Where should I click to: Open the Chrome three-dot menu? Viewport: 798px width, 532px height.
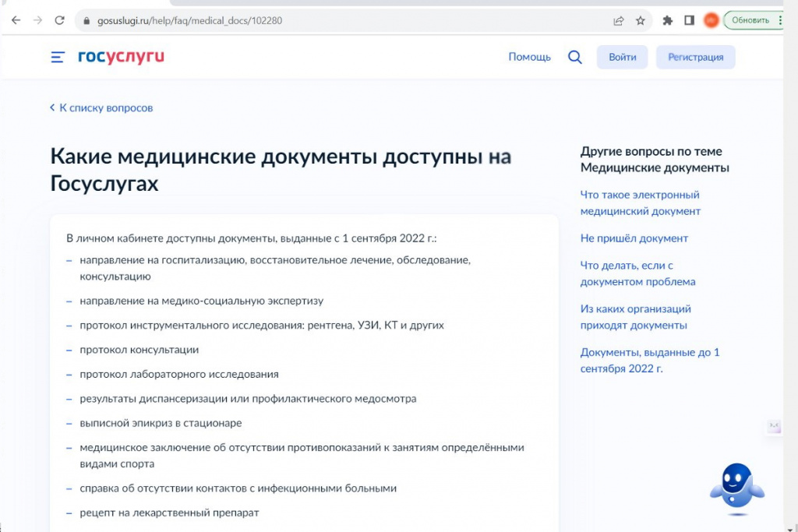(x=779, y=20)
